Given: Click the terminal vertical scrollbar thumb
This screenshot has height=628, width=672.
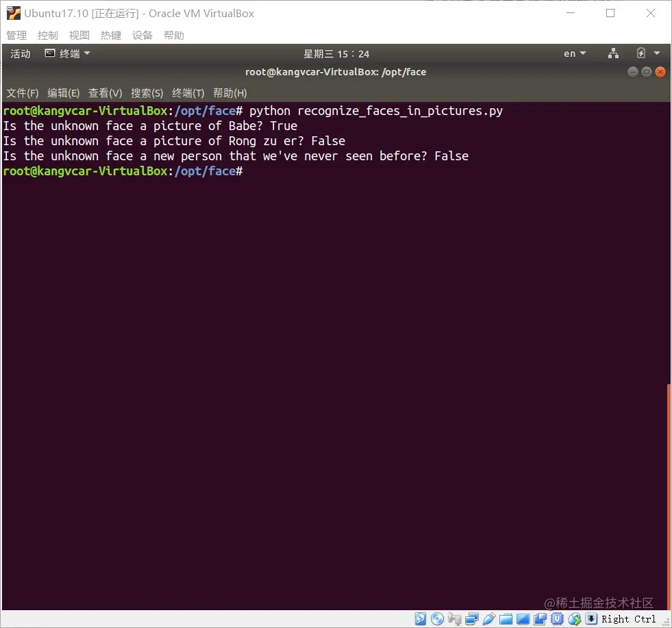Looking at the screenshot, I should [x=669, y=497].
